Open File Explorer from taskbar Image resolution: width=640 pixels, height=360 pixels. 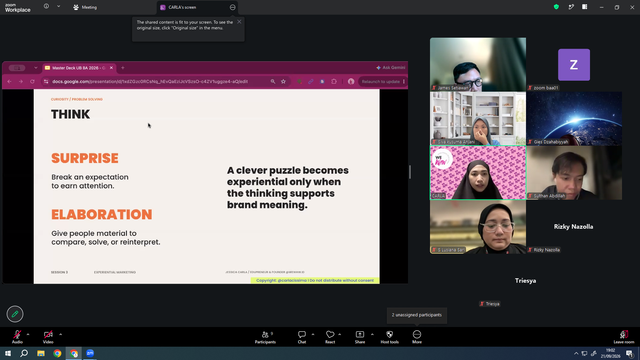click(x=41, y=353)
